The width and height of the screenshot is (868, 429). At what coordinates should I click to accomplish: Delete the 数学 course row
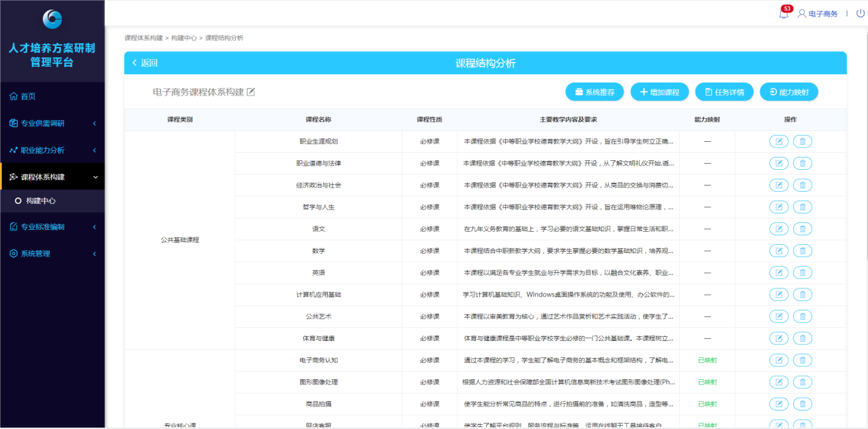tap(803, 251)
